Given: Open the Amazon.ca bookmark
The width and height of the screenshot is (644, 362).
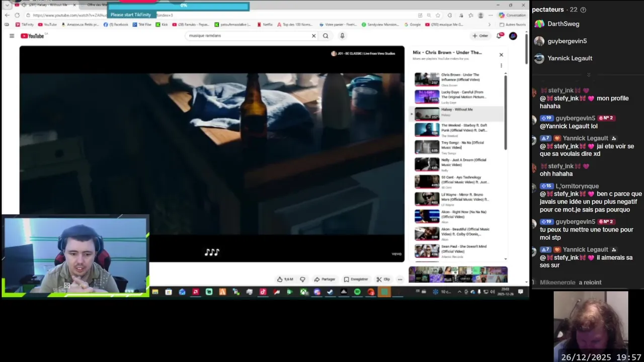Looking at the screenshot, I should click(x=80, y=24).
